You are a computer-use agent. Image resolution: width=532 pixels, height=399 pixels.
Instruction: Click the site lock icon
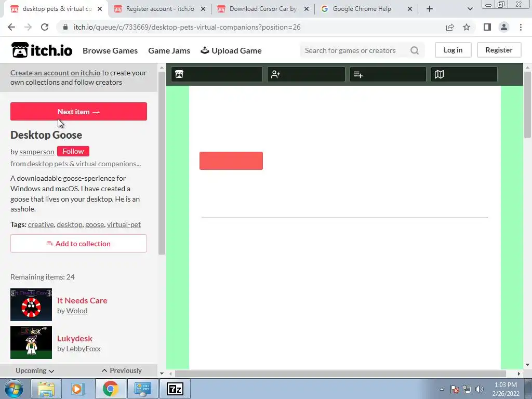[x=65, y=27]
